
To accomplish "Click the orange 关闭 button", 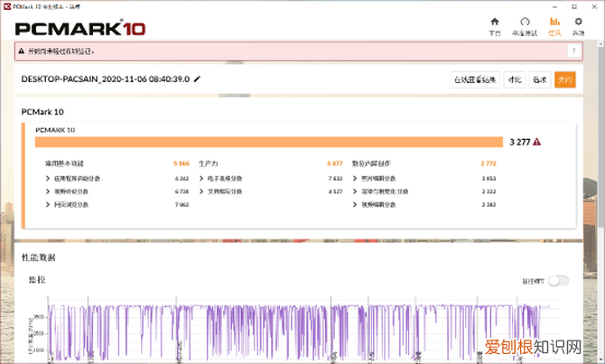I will coord(565,79).
